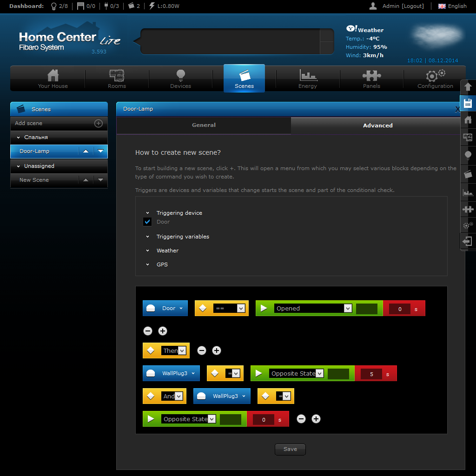The width and height of the screenshot is (476, 476).
Task: Add block after last Opposite State action
Action: click(316, 419)
